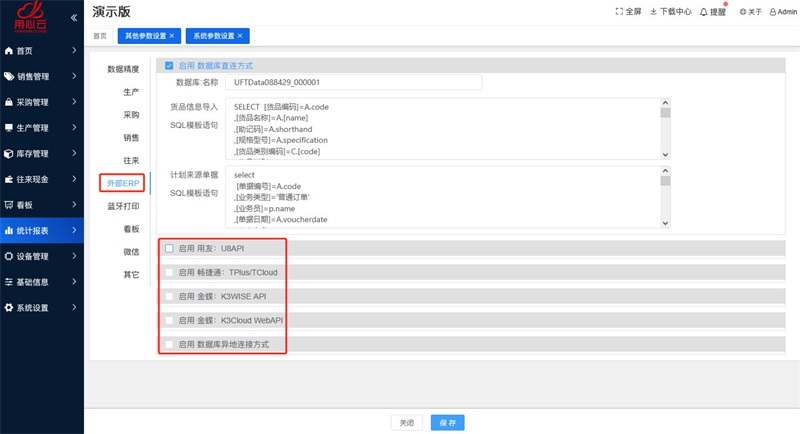Select the 生产 settings section
The width and height of the screenshot is (800, 434).
(131, 92)
